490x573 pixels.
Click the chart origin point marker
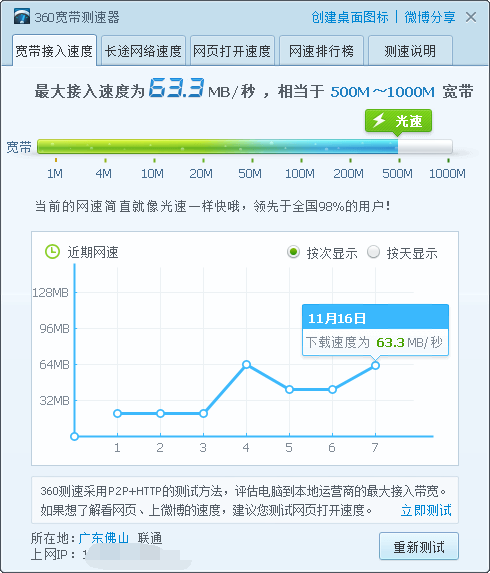(x=75, y=436)
